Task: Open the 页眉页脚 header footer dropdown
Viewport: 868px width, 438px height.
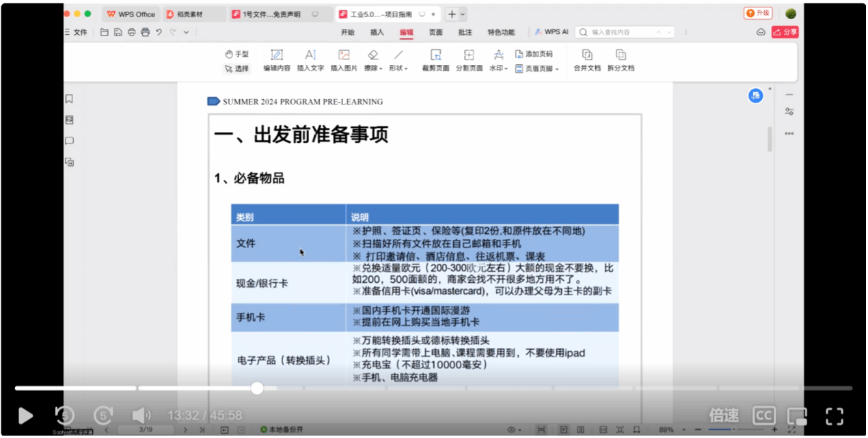Action: (x=537, y=68)
